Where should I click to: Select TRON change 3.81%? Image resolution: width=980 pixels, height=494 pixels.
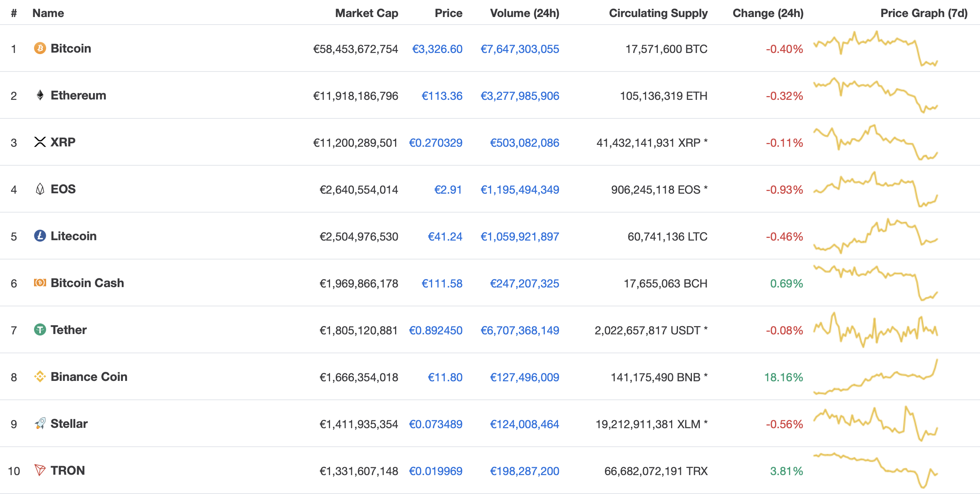[786, 471]
